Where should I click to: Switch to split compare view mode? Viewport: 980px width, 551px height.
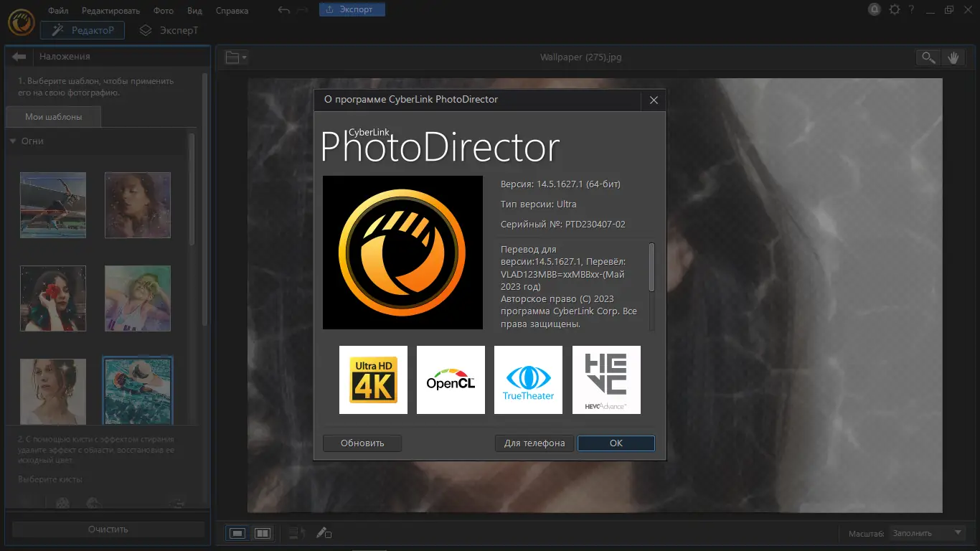pyautogui.click(x=263, y=533)
